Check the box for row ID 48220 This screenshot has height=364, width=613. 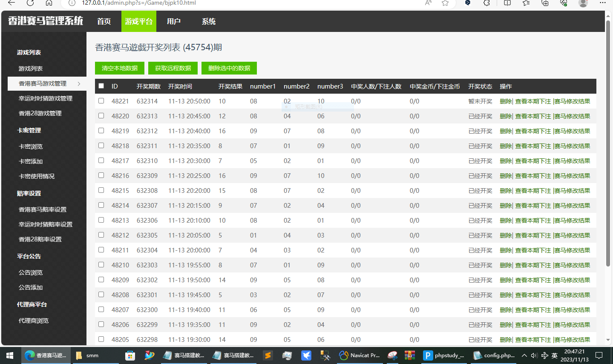tap(101, 115)
